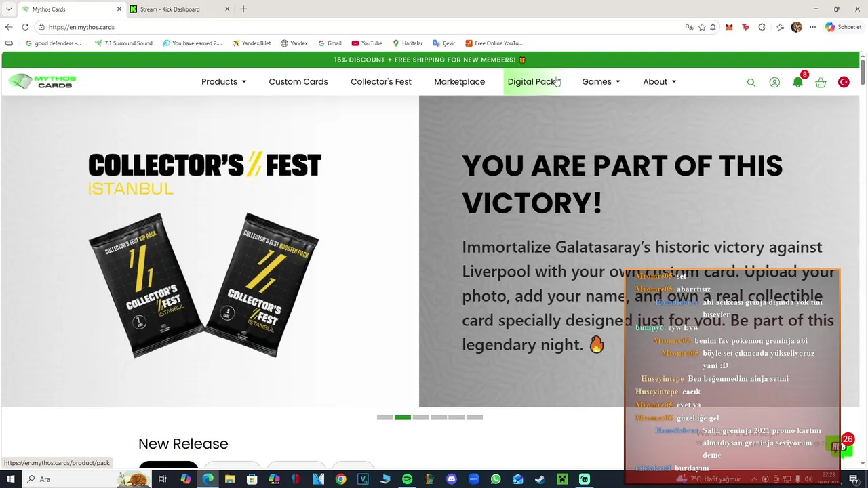The image size is (868, 488).
Task: Open Spotify from the taskbar
Action: [x=407, y=479]
